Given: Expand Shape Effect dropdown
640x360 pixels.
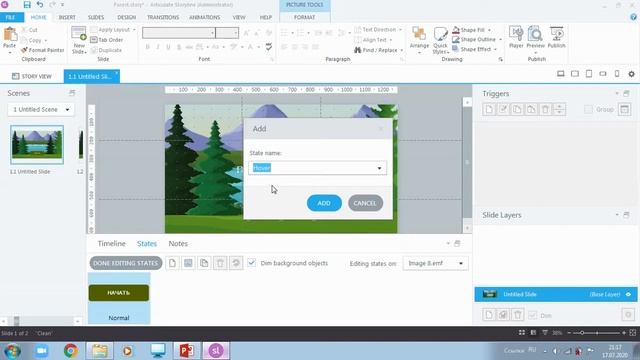Looking at the screenshot, I should 496,49.
